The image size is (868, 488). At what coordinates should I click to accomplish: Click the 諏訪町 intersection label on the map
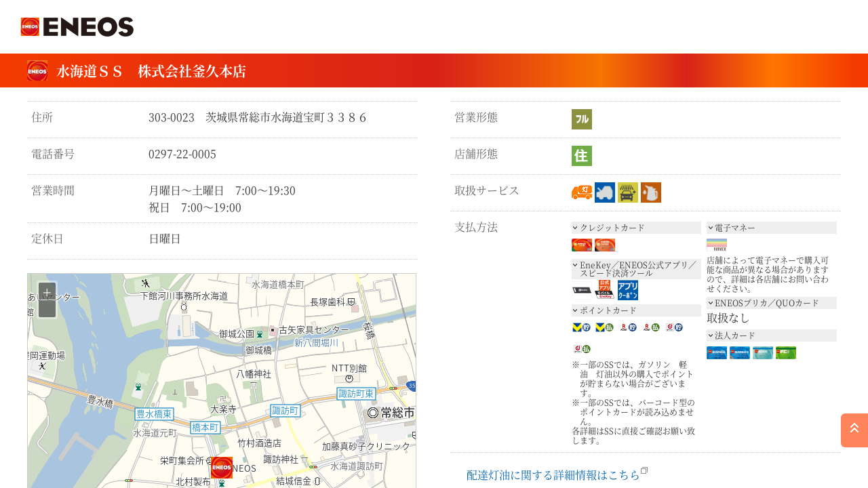coord(285,410)
